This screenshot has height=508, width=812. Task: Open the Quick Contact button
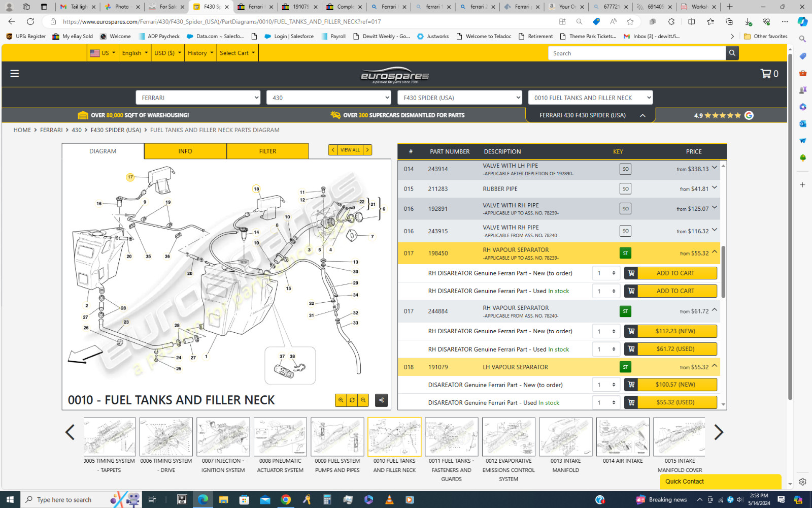(720, 482)
